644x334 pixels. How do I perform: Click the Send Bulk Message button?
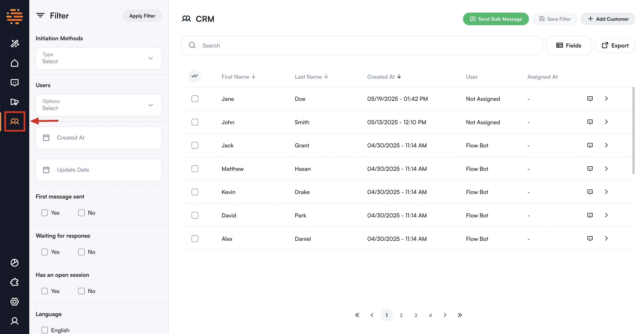point(496,19)
